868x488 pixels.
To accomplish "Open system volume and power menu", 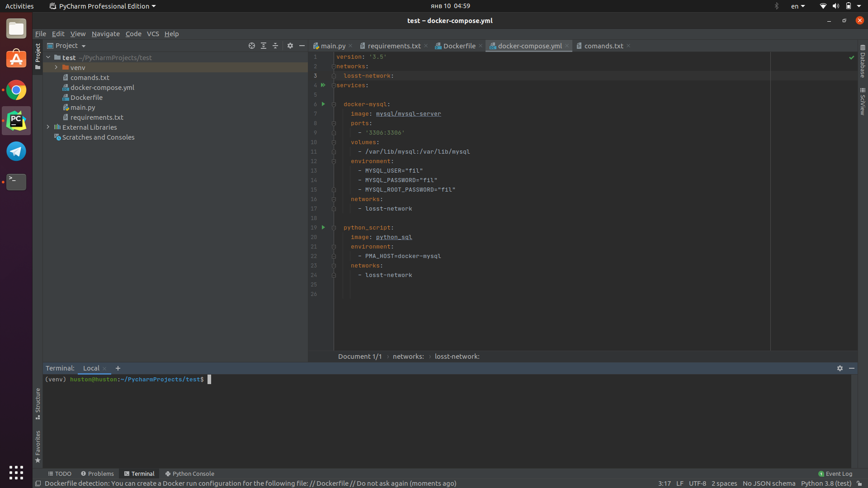I will (841, 6).
